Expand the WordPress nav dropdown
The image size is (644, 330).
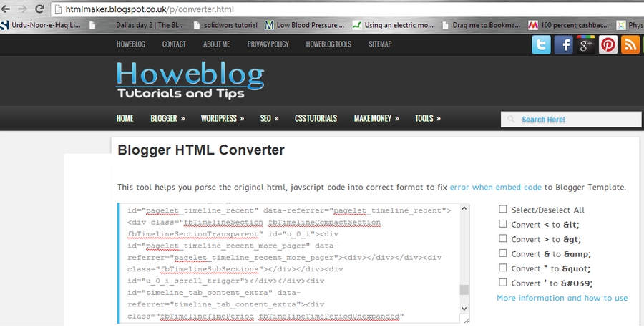[222, 118]
